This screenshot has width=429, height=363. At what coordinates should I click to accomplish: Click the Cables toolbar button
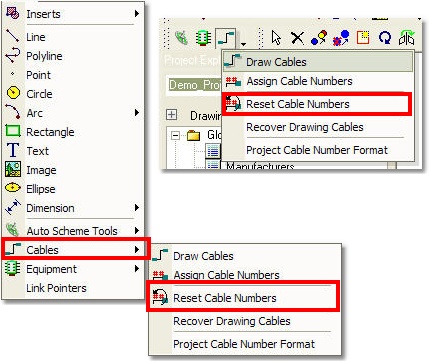click(226, 38)
